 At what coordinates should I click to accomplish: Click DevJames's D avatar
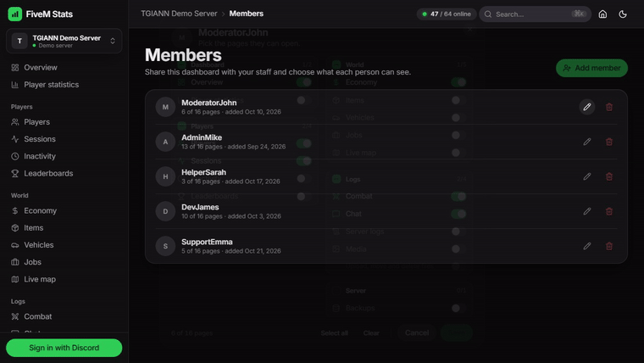(x=165, y=211)
